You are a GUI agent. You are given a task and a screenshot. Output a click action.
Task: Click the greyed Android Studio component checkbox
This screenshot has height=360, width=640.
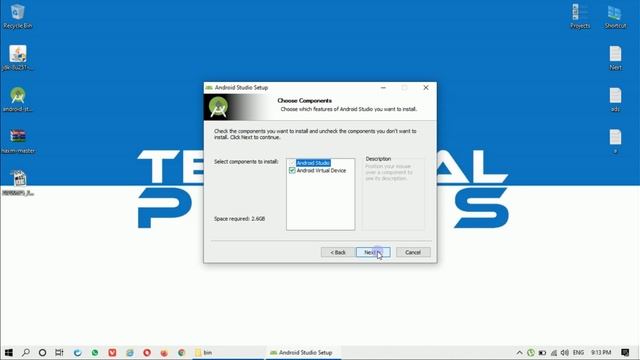click(292, 163)
